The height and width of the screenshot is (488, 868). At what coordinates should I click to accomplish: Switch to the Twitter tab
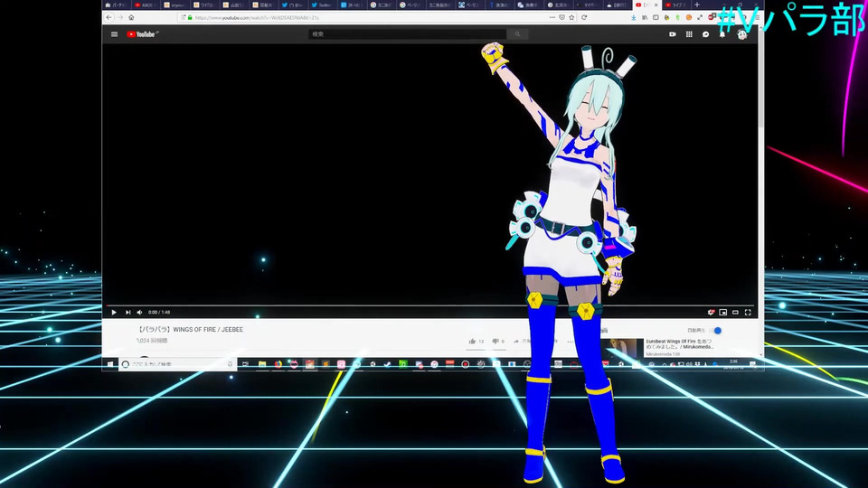pyautogui.click(x=321, y=5)
